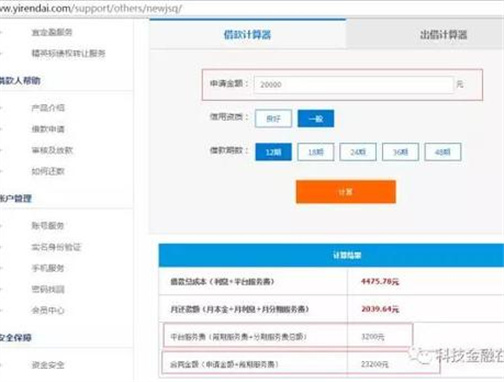Open 精英标债权转让服务 sidebar link
The height and width of the screenshot is (382, 504).
point(68,53)
